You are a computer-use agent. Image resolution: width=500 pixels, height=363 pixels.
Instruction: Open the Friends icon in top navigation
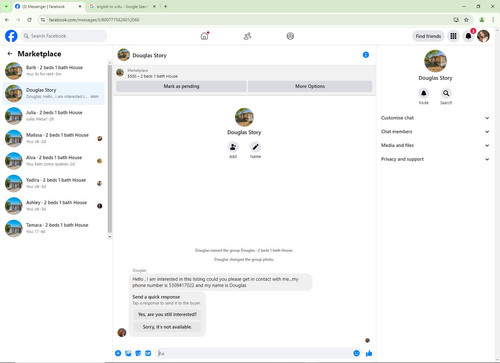[247, 36]
